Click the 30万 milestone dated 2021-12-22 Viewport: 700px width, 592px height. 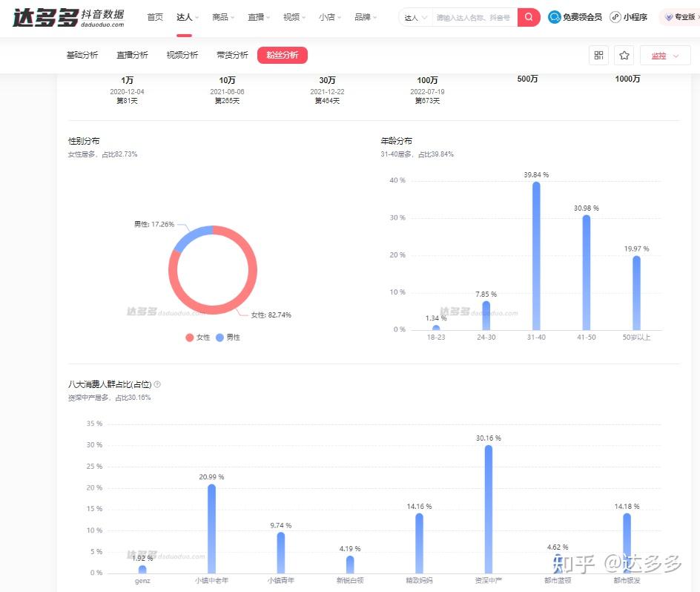(327, 90)
